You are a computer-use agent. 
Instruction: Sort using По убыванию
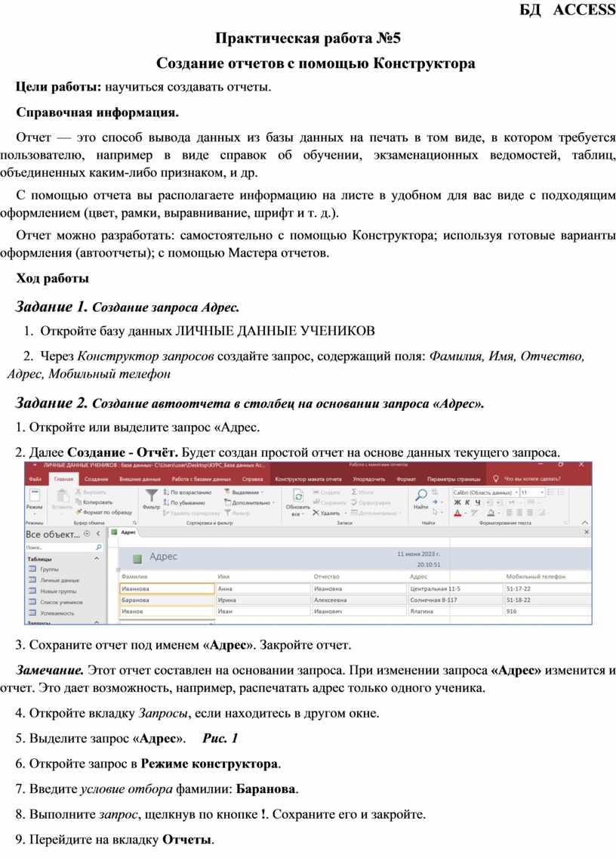coord(184,502)
